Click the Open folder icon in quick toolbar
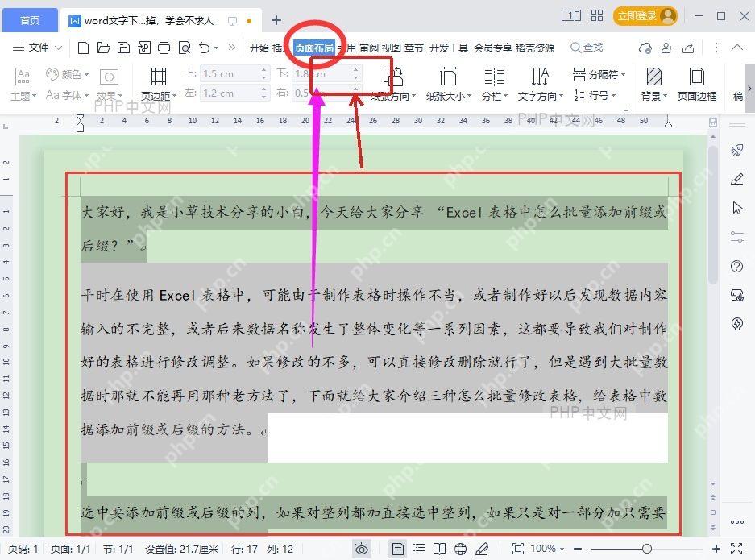Image resolution: width=755 pixels, height=560 pixels. [x=103, y=48]
